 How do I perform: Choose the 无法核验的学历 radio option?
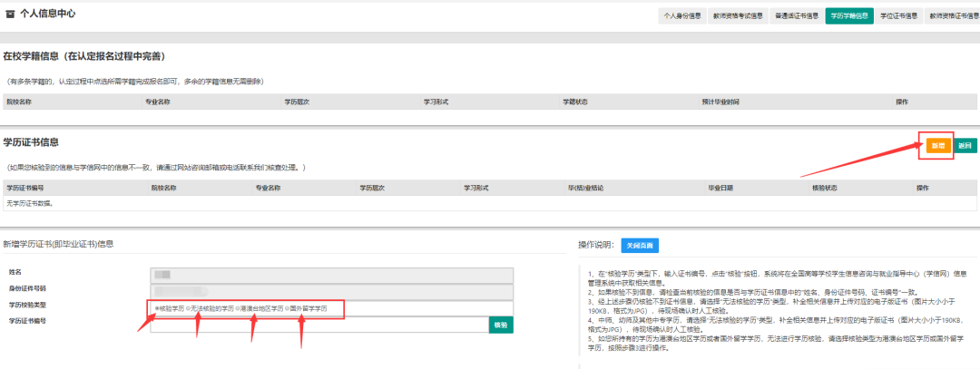tap(189, 308)
